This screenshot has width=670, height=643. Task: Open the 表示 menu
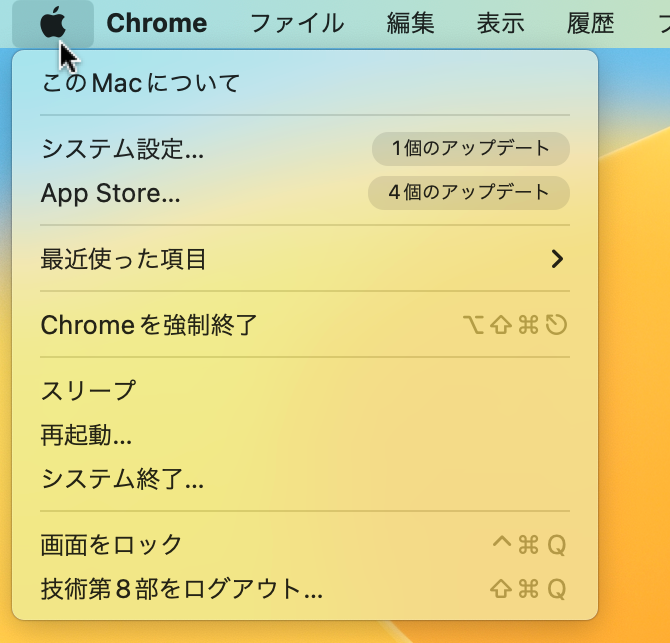click(x=501, y=23)
